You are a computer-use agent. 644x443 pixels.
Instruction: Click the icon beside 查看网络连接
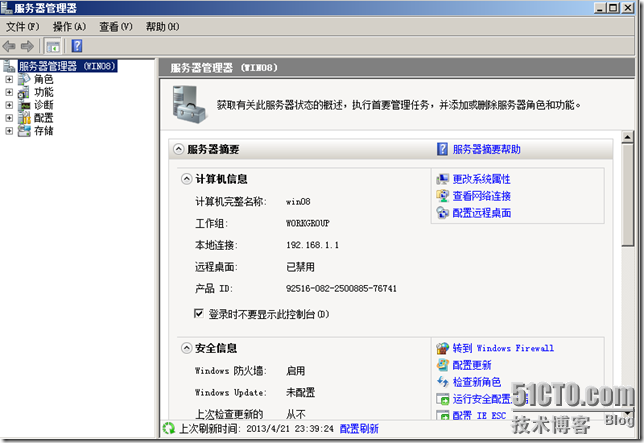pos(442,196)
